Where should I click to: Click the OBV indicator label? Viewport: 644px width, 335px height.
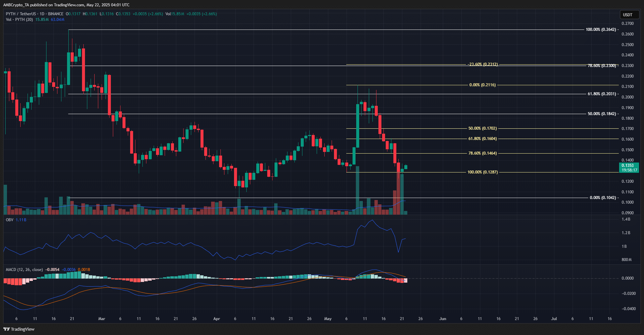[10, 220]
